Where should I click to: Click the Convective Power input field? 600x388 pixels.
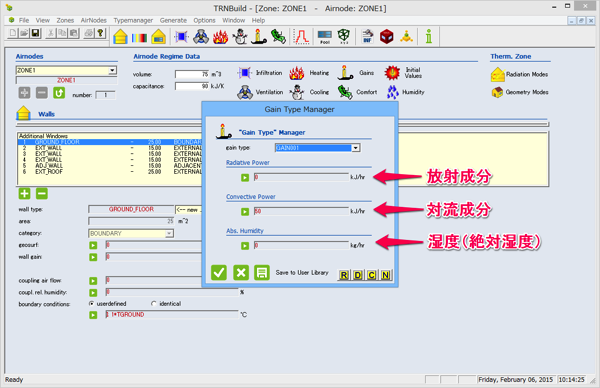pyautogui.click(x=301, y=211)
